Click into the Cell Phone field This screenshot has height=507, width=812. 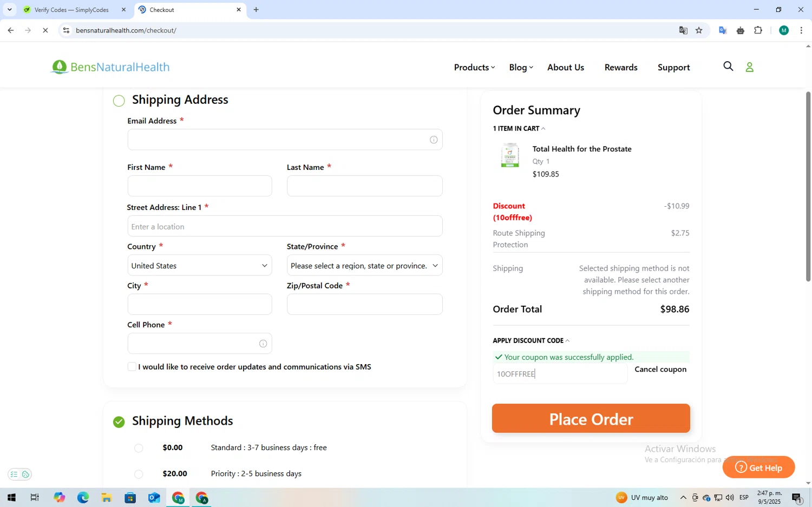pos(200,344)
